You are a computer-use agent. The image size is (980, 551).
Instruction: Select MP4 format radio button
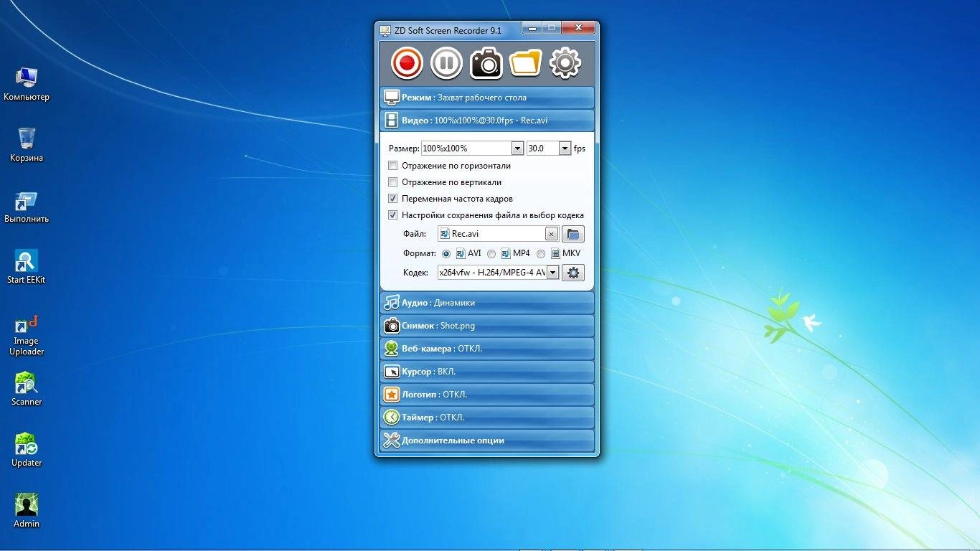point(491,254)
